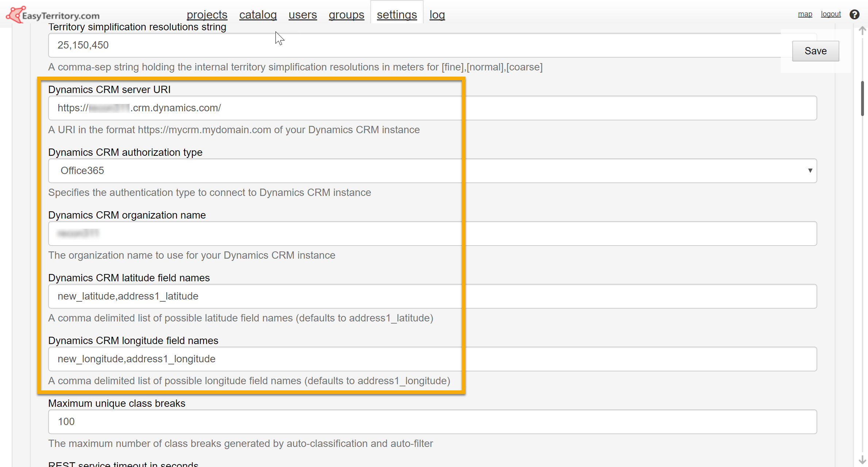Image resolution: width=868 pixels, height=467 pixels.
Task: Click the EasyTerritory.com logo
Action: pos(53,15)
